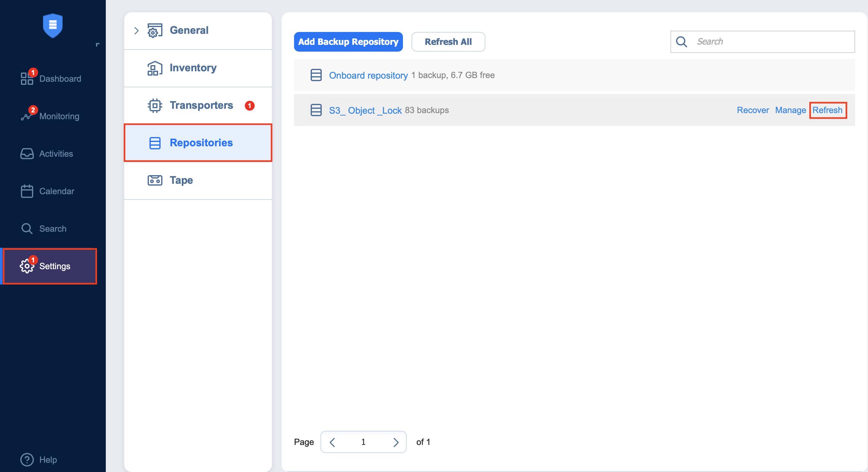This screenshot has height=472, width=868.
Task: Click the Transporters red alert badge
Action: pyautogui.click(x=249, y=105)
